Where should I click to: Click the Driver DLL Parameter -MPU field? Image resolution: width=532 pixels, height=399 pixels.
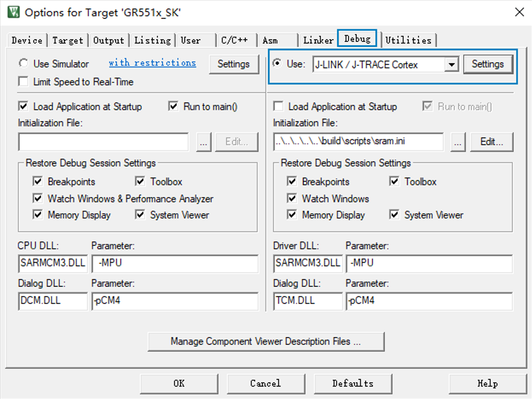(429, 264)
